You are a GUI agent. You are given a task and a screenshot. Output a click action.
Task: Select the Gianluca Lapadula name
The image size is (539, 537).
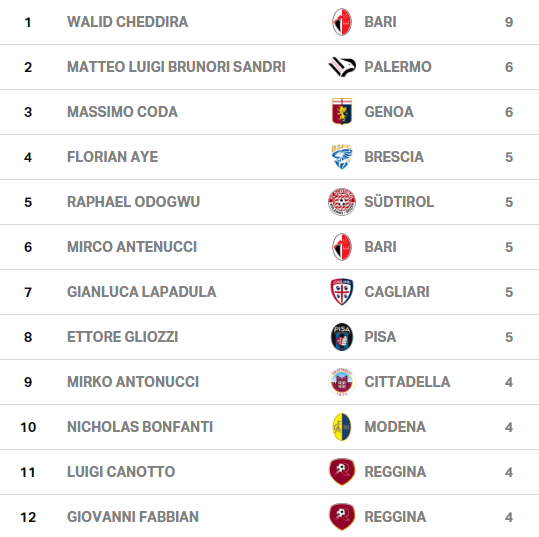[142, 292]
